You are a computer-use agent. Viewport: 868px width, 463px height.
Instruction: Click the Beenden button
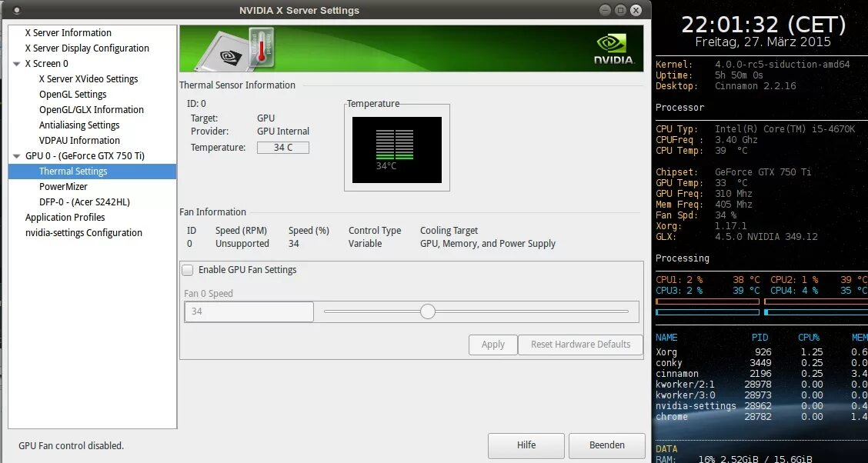[x=606, y=445]
